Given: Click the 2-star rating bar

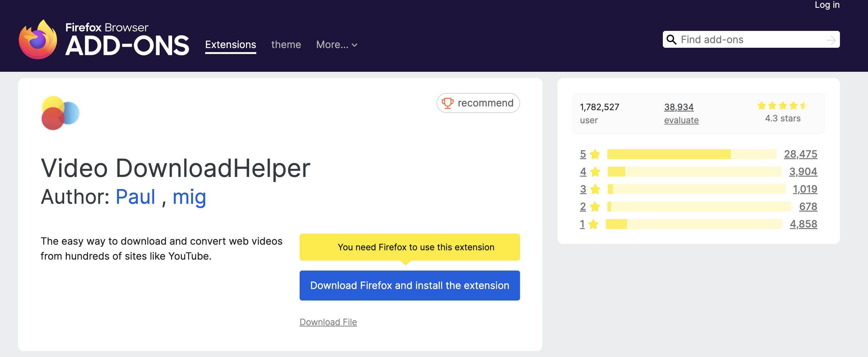Looking at the screenshot, I should pos(699,207).
